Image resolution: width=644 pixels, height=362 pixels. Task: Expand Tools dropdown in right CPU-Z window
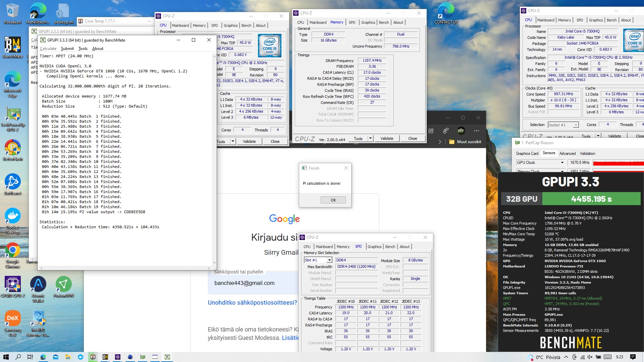point(598,136)
